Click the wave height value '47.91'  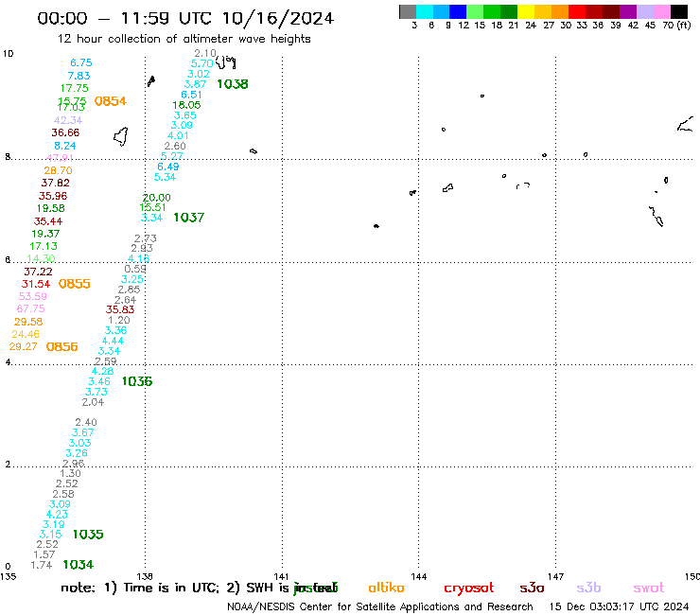tap(60, 158)
